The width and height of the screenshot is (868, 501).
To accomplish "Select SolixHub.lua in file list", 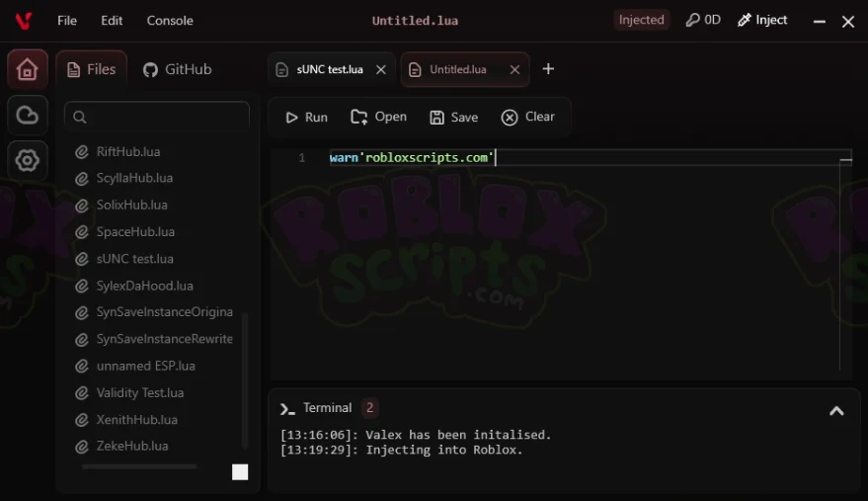I will point(131,206).
